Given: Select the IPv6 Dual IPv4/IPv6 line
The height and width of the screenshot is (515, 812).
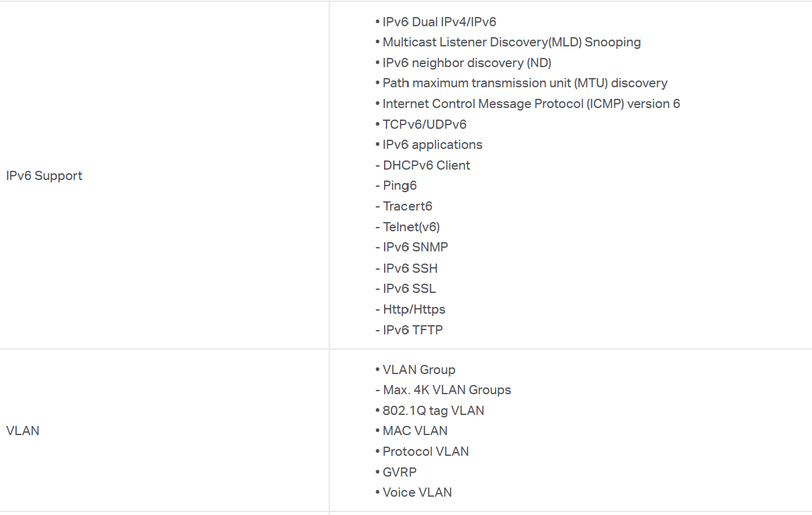Looking at the screenshot, I should [436, 22].
